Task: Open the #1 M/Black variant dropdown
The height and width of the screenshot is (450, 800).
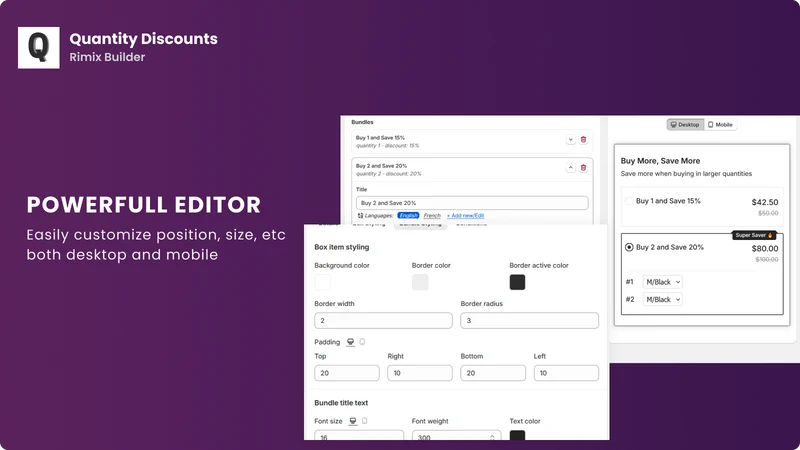Action: (x=662, y=282)
